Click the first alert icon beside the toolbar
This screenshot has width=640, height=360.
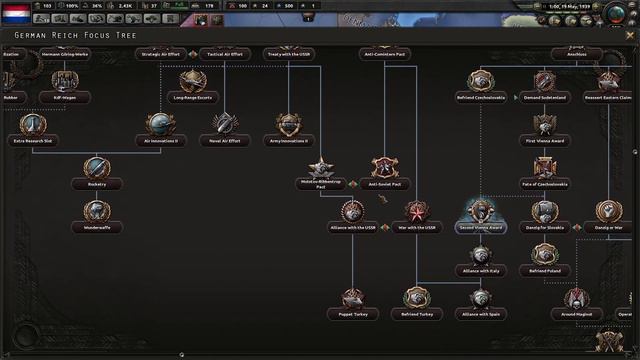201,20
